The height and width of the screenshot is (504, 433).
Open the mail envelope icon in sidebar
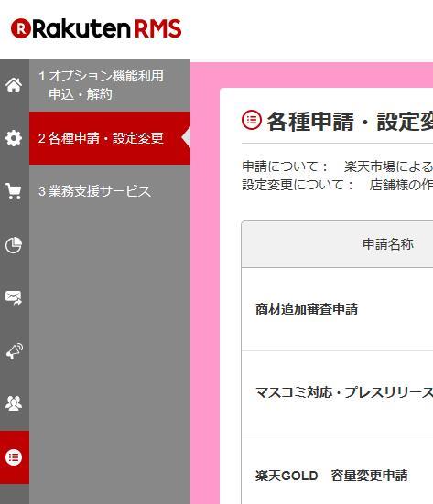click(x=14, y=297)
